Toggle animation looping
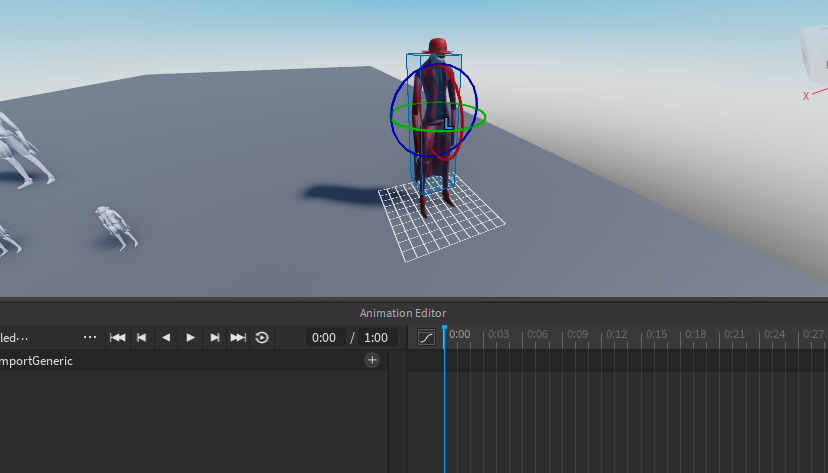Screen dimensions: 828x473 pyautogui.click(x=262, y=337)
